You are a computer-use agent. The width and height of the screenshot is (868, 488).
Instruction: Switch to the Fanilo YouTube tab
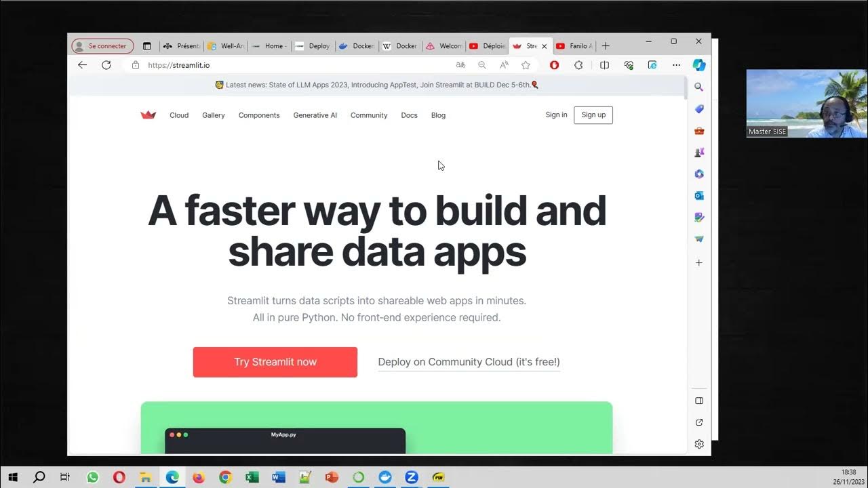coord(574,46)
